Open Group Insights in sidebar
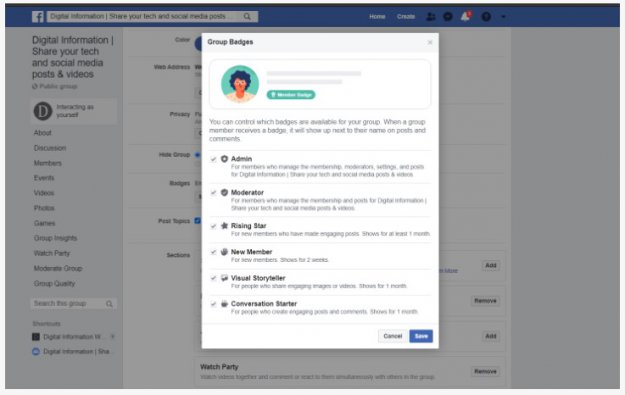 coord(55,238)
